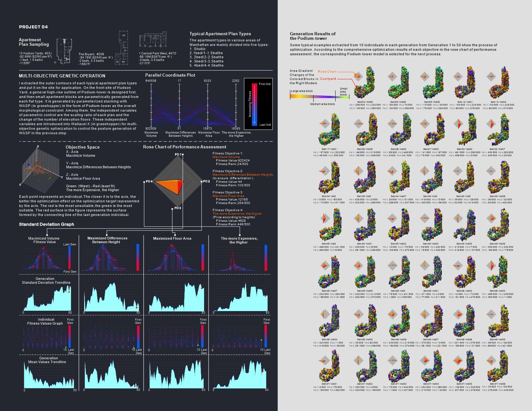
Task: Click the rose chart icon beside Gen27/Ind03
Action: [425, 124]
